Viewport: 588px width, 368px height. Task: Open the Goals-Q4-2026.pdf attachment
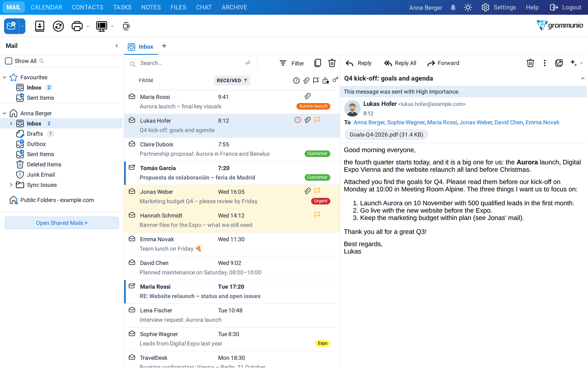(386, 135)
